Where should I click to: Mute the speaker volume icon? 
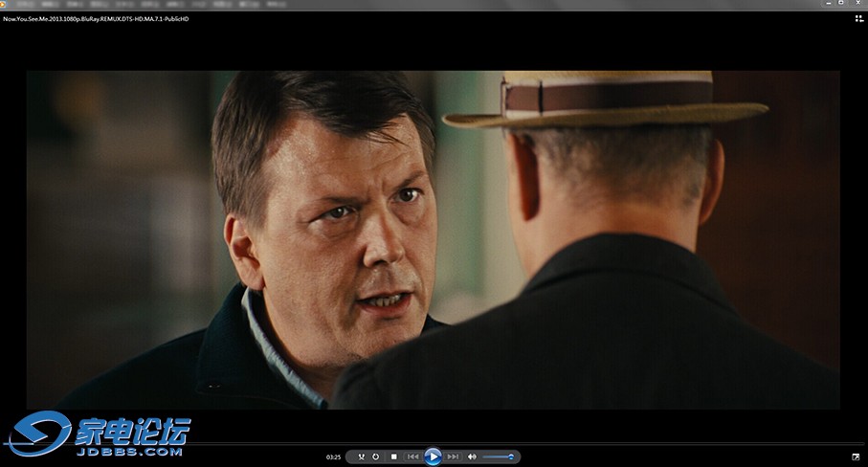pyautogui.click(x=472, y=457)
